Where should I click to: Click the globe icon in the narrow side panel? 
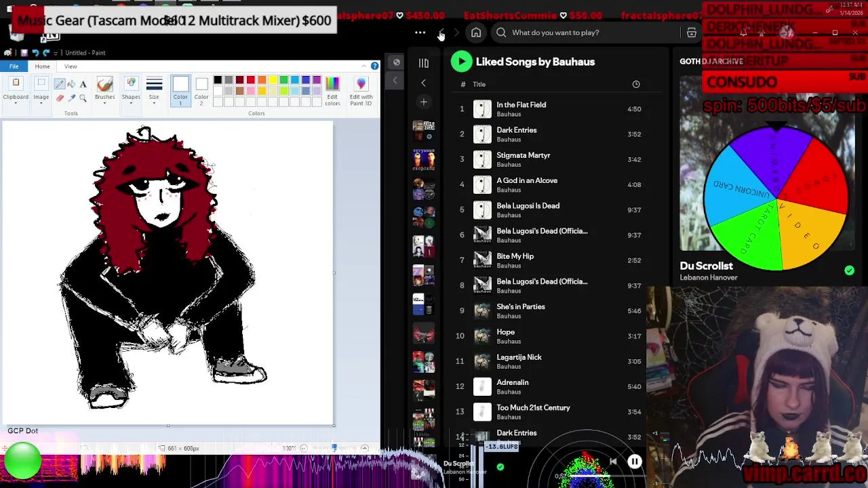[x=397, y=62]
